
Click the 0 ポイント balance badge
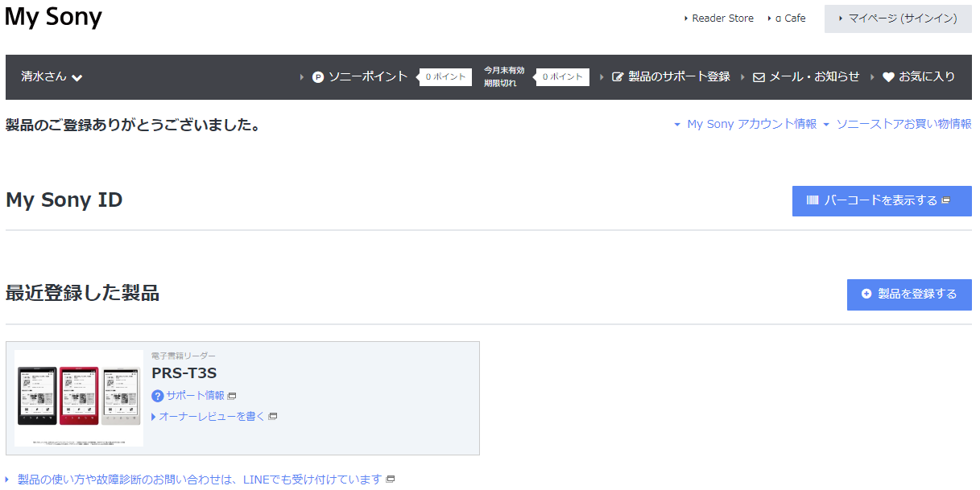click(x=445, y=77)
